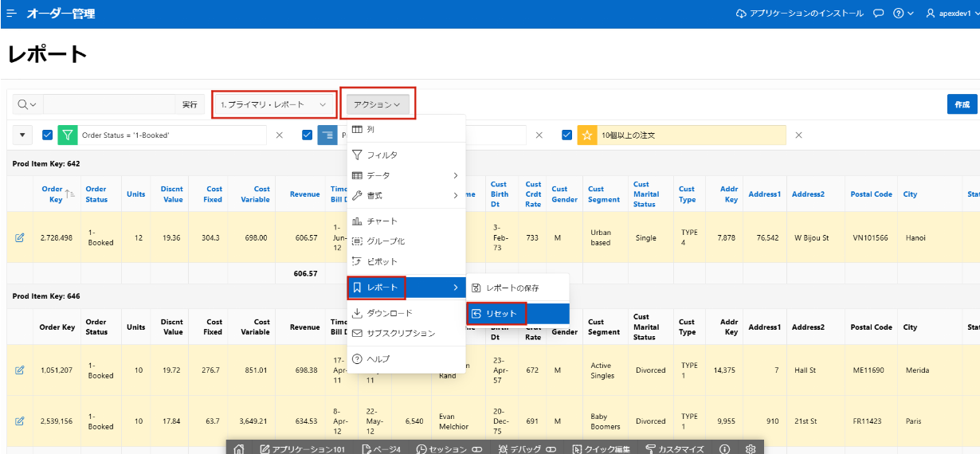Viewport: 980px width, 454px height.
Task: Select チャート in the actions menu
Action: click(x=406, y=221)
